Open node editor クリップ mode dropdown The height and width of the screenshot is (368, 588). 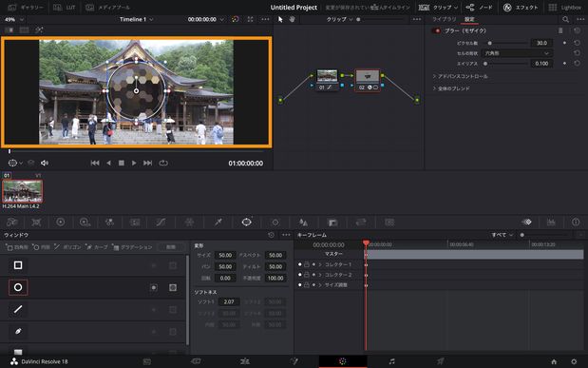339,19
